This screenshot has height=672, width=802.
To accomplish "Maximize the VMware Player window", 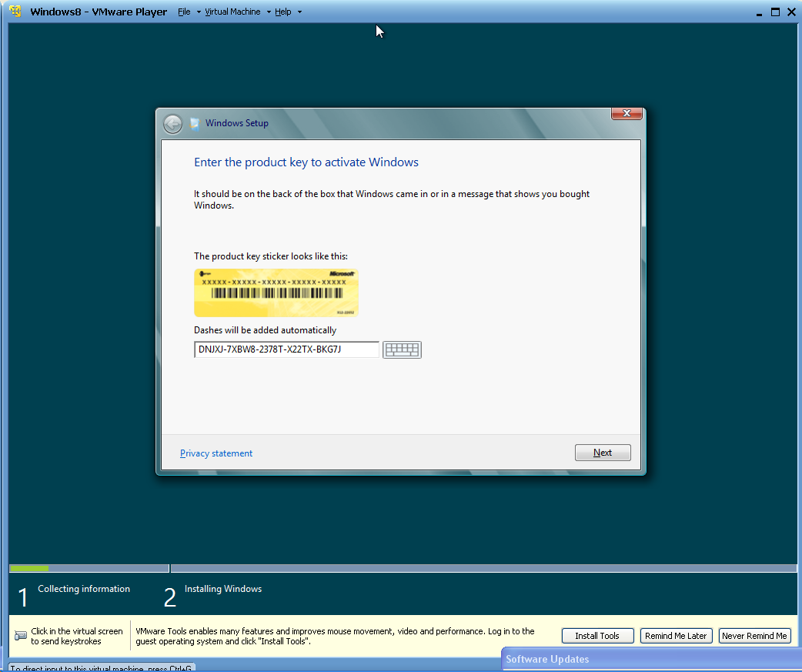I will tap(775, 12).
